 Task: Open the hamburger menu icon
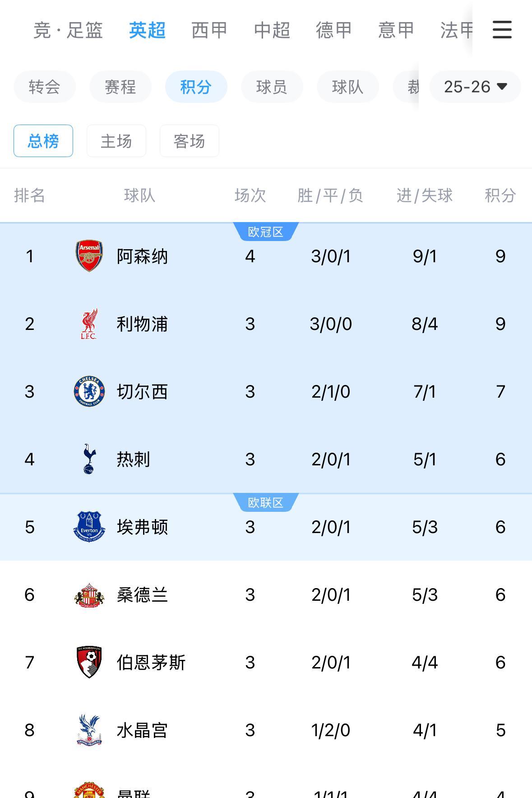(x=502, y=30)
